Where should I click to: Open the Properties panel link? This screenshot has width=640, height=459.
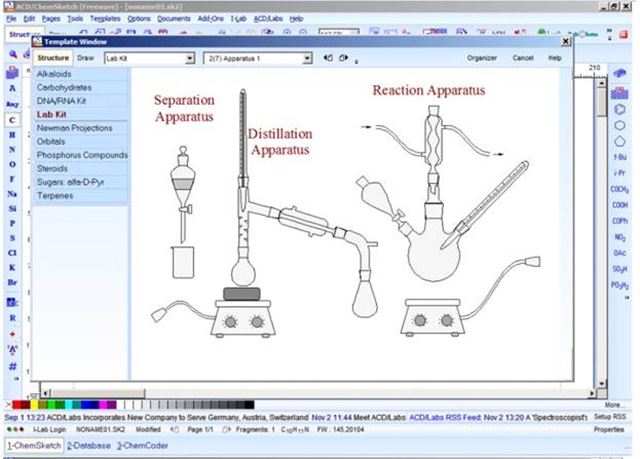point(609,429)
